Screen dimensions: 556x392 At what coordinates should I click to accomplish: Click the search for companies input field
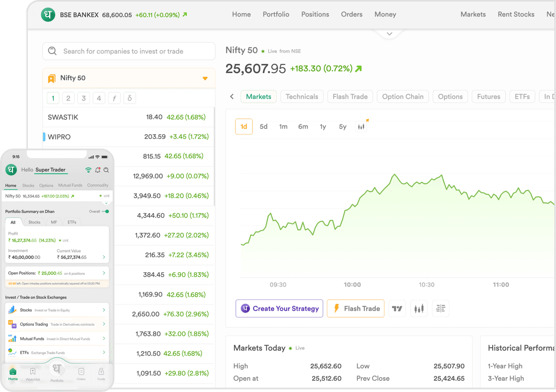(129, 51)
